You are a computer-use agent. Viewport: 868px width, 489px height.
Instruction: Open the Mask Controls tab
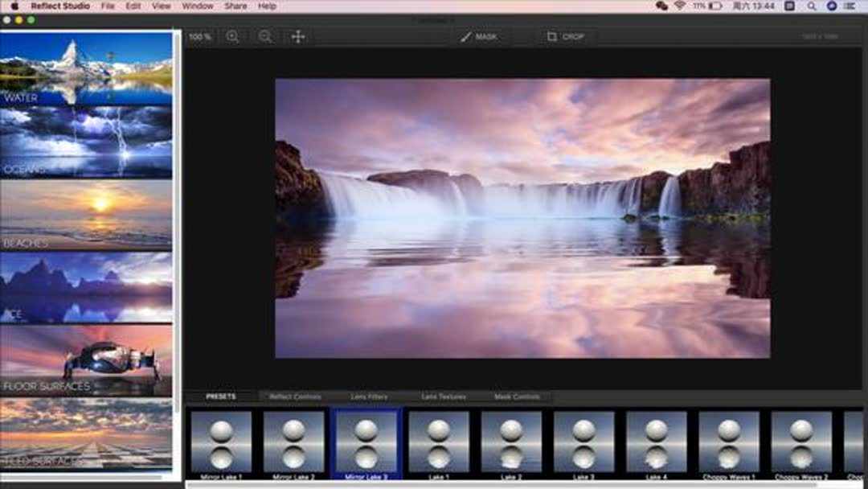click(517, 397)
